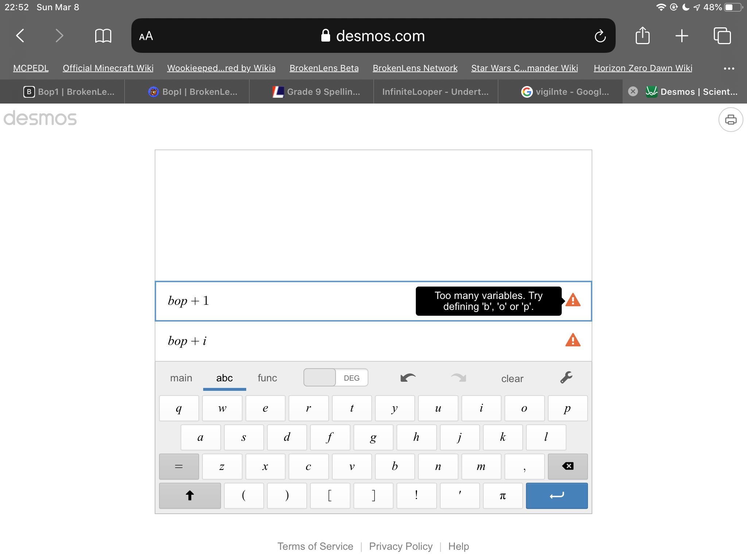Click the print icon button
This screenshot has height=560, width=747.
pyautogui.click(x=731, y=120)
